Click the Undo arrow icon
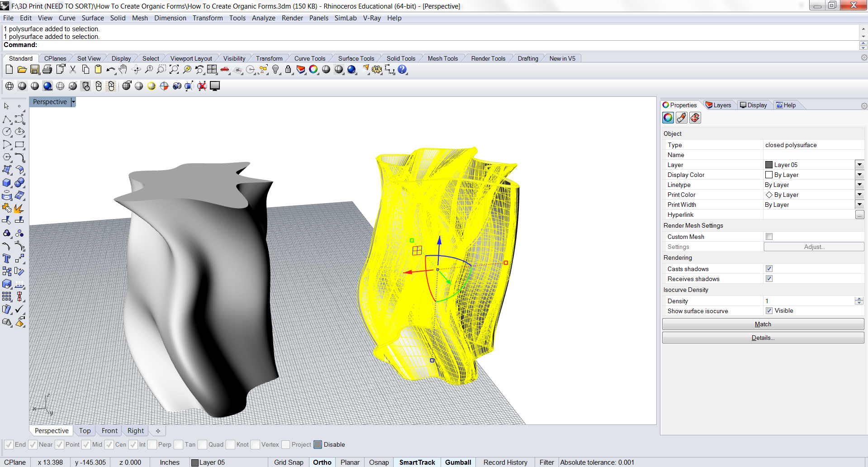Screen dimensions: 868x467 click(111, 70)
